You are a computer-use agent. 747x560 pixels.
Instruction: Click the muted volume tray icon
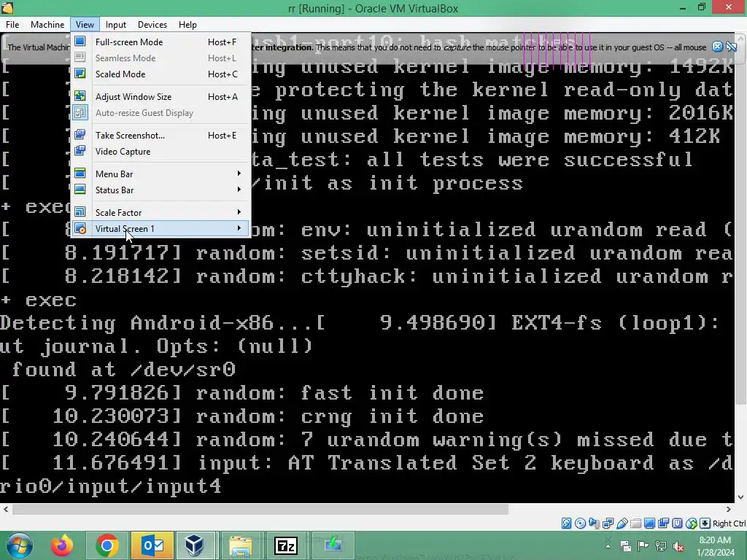coord(678,546)
